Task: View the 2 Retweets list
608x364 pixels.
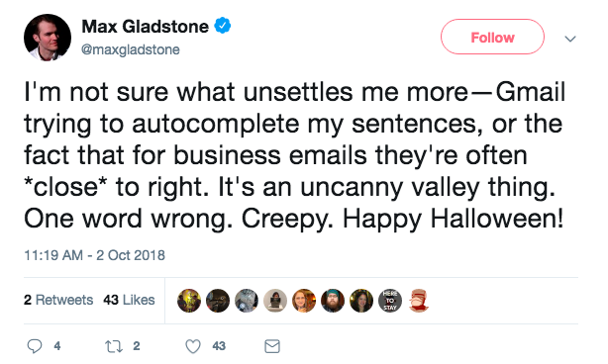Action: 58,300
